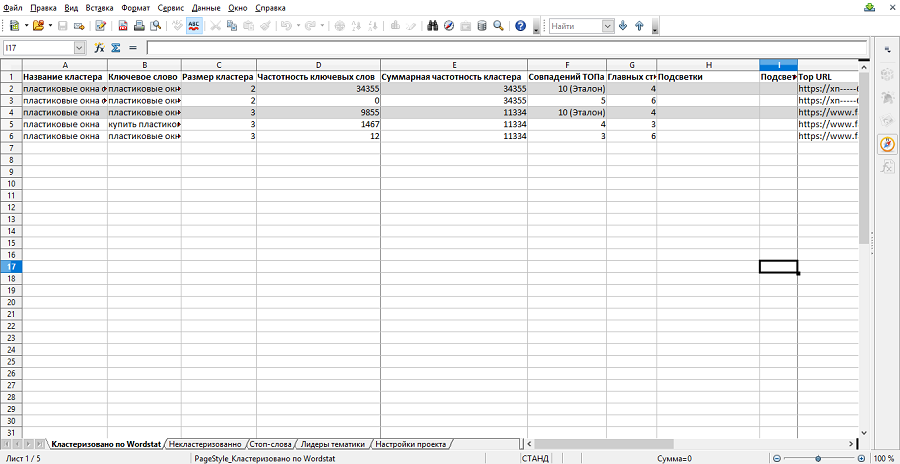Open the Function Wizard fx

pos(99,48)
